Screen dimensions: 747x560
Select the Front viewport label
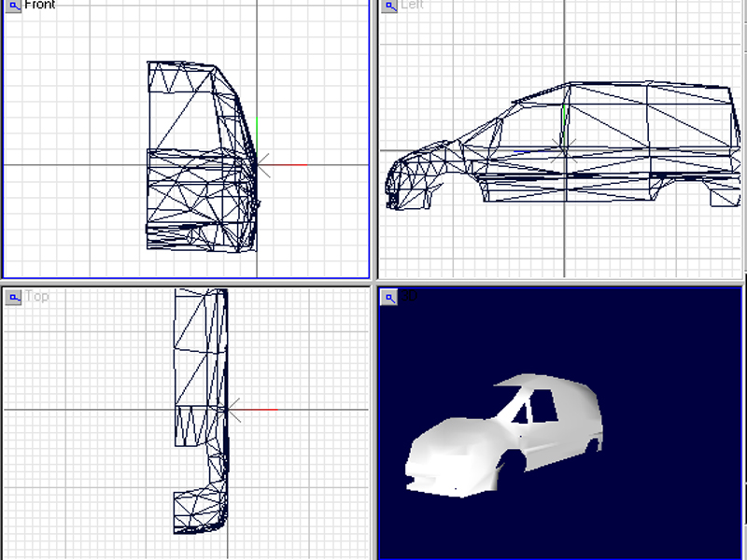pos(39,5)
